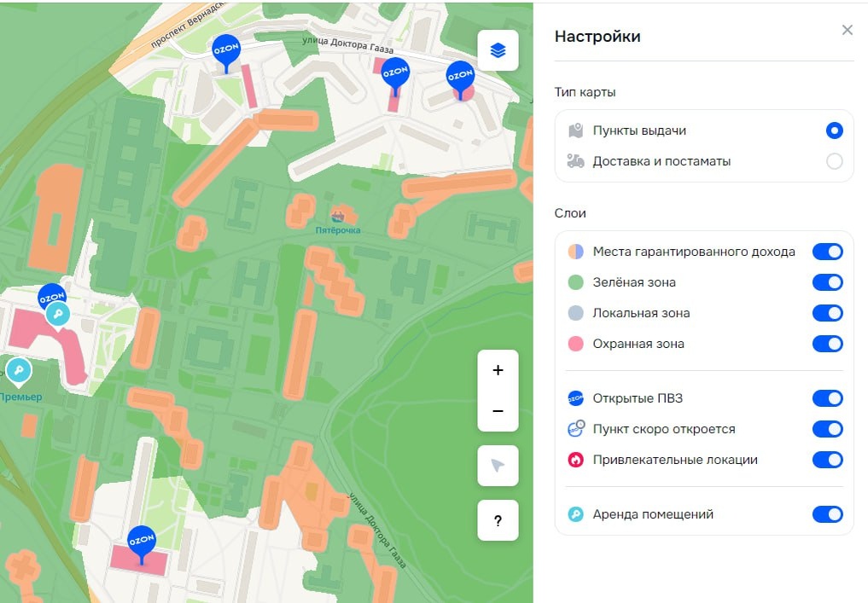
Task: Click the Зелёная зона green swatch
Action: 576,282
